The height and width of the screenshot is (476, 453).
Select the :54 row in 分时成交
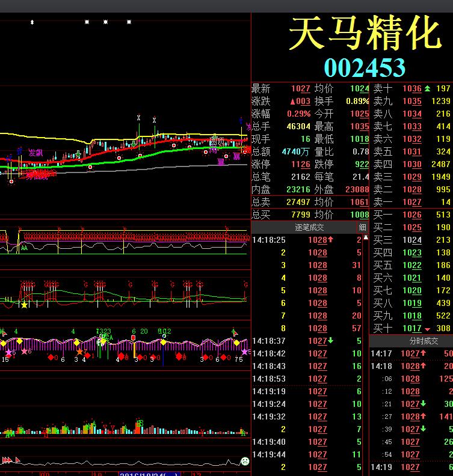(411, 454)
